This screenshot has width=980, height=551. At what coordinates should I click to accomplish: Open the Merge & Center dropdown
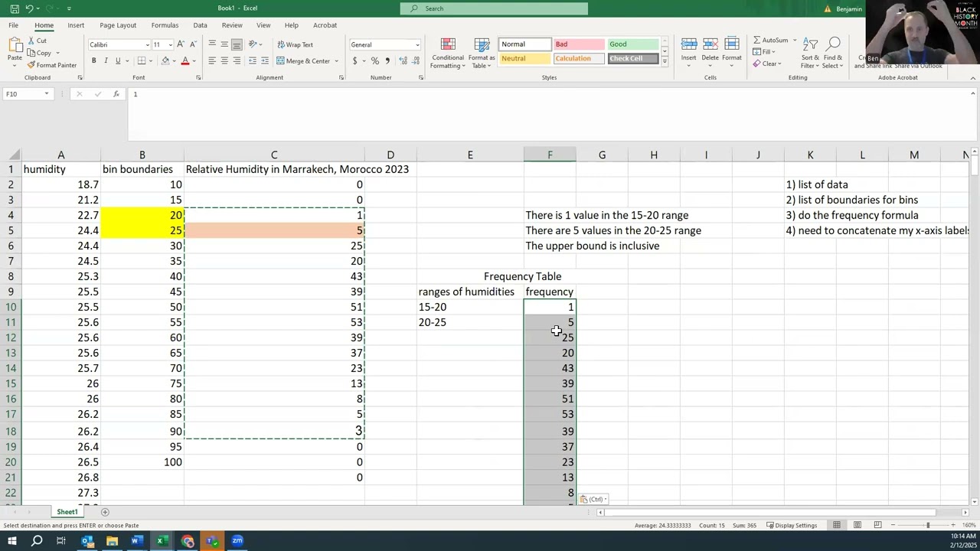[x=336, y=60]
